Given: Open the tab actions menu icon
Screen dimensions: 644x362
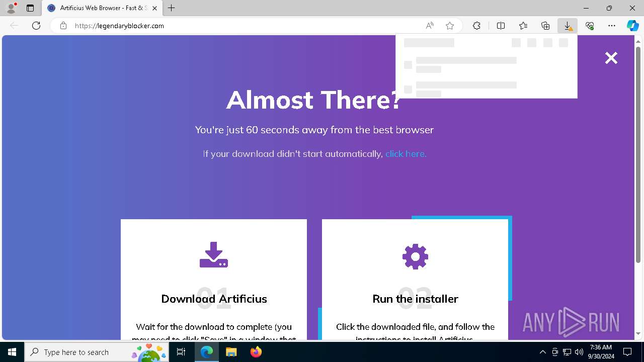Looking at the screenshot, I should click(x=30, y=8).
